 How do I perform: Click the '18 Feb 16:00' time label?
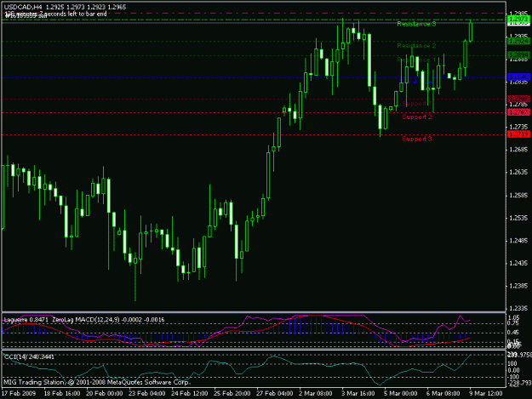click(62, 394)
